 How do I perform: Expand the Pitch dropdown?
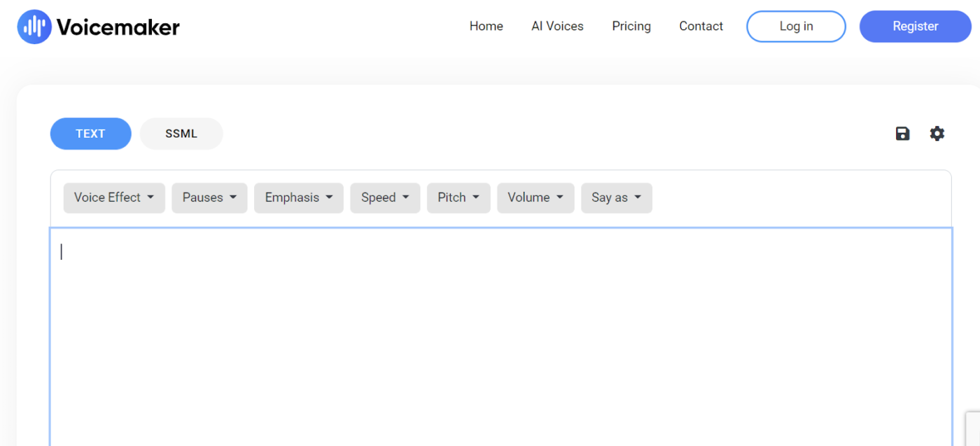coord(458,197)
